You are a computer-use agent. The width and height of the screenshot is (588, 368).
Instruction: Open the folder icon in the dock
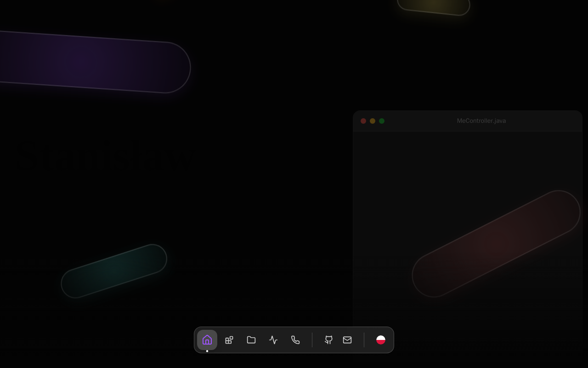tap(251, 340)
